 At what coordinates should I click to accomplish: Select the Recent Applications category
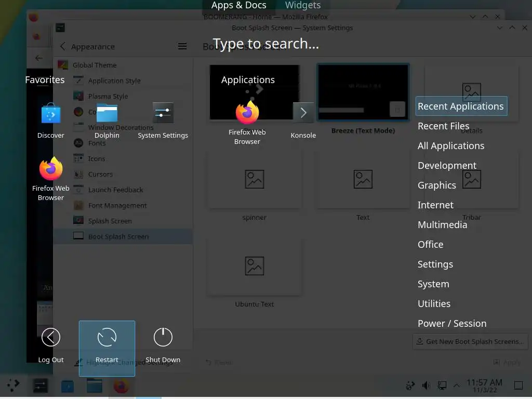(x=461, y=106)
